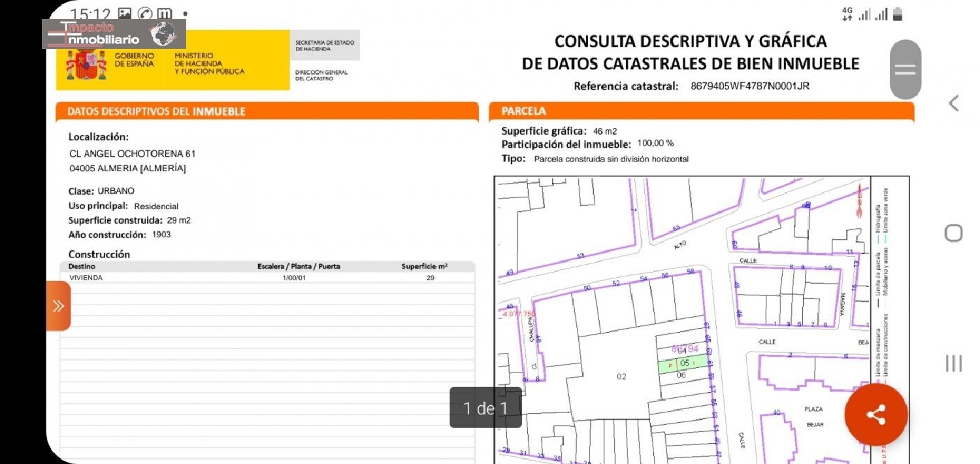Tap 'DIRECCIÓN GENERAL DEL CATASTRO' text
This screenshot has height=464, width=980.
click(x=321, y=75)
